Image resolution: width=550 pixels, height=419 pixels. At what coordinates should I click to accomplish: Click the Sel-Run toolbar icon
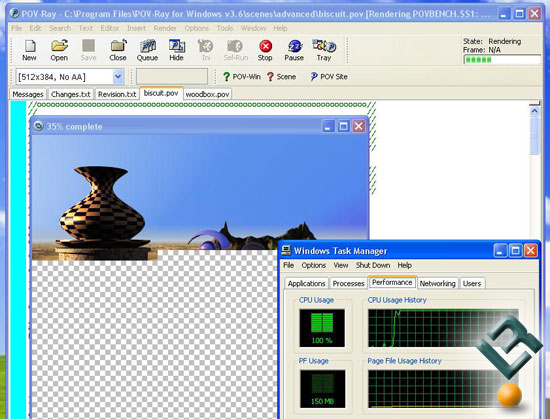point(235,50)
